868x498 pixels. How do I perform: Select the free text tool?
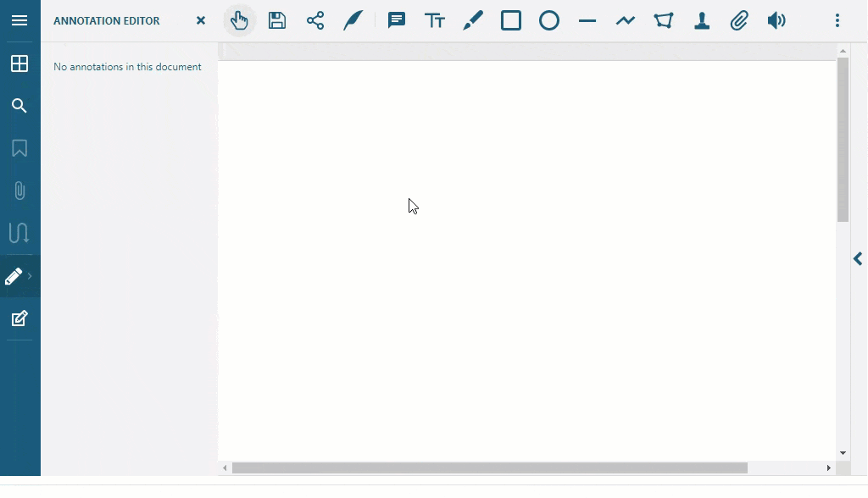tap(435, 20)
